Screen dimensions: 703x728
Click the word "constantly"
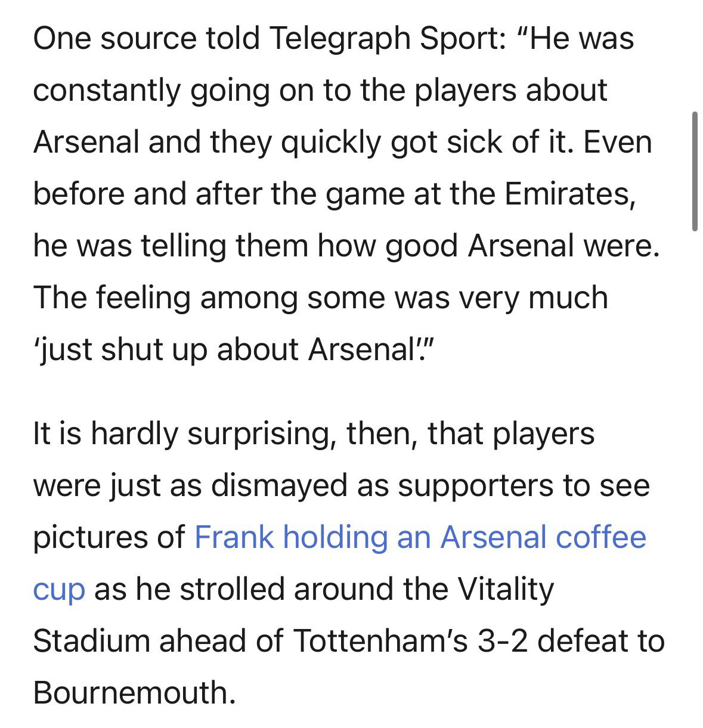tap(107, 91)
